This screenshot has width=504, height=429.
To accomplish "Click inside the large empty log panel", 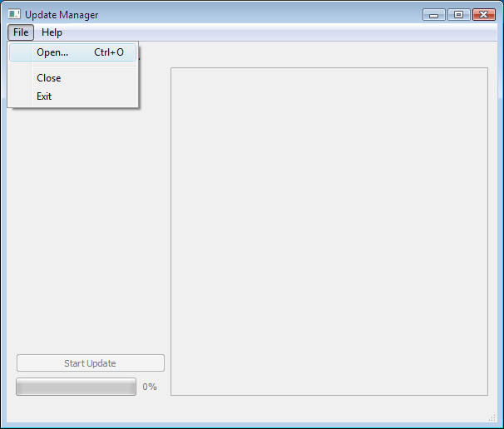I will click(x=329, y=231).
